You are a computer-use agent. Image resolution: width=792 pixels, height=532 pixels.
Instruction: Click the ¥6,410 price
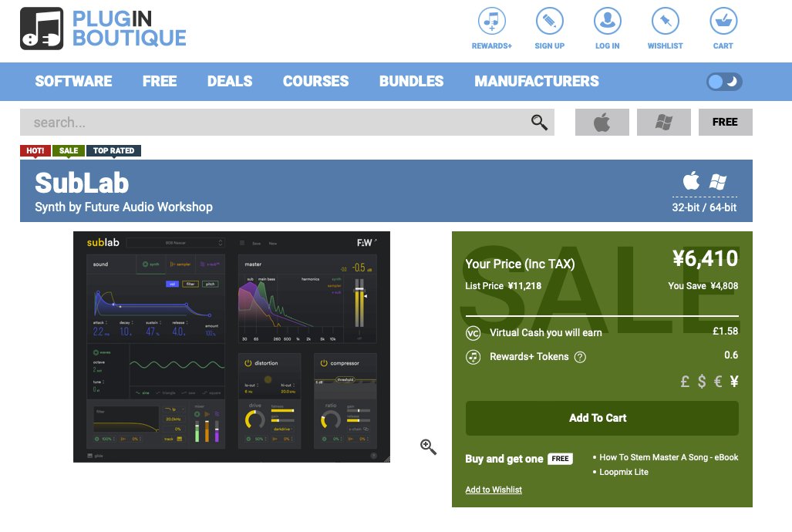coord(705,258)
